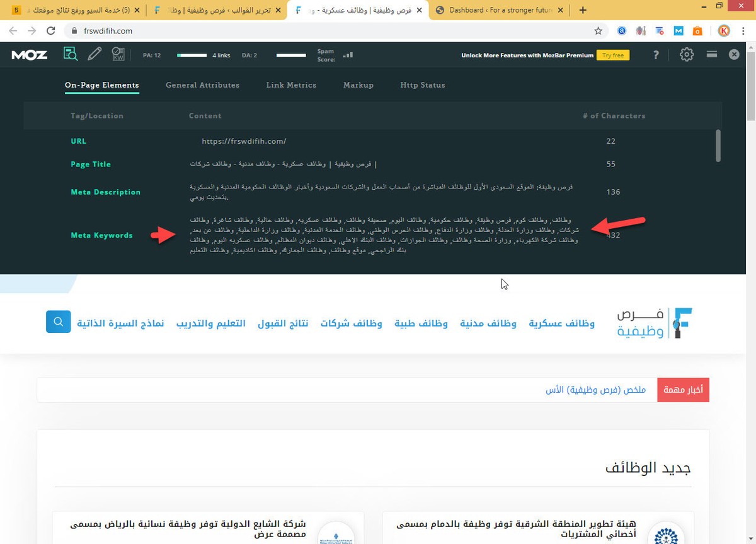This screenshot has height=544, width=756.
Task: Open وظائف عسكرية menu link
Action: coord(561,323)
